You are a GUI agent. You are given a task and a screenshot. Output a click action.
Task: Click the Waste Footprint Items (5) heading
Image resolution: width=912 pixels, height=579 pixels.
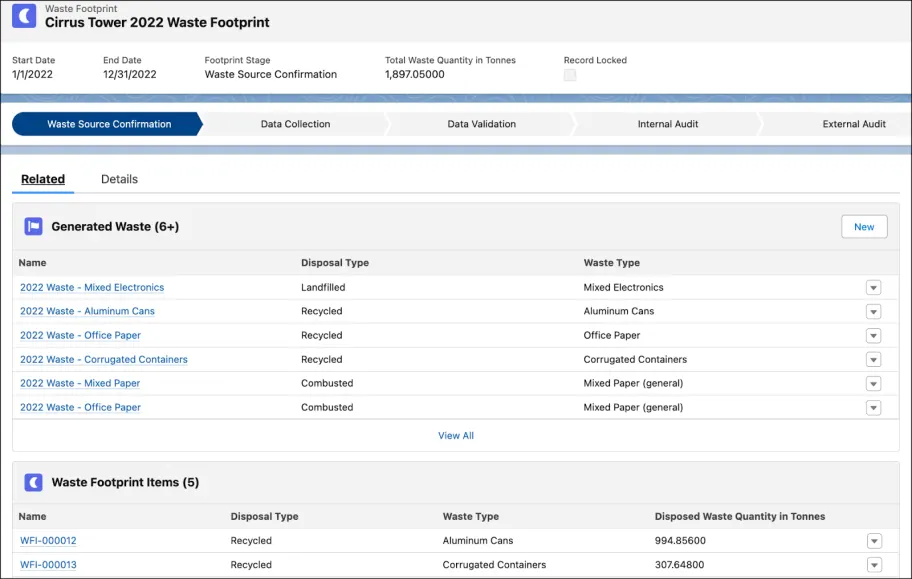(125, 482)
